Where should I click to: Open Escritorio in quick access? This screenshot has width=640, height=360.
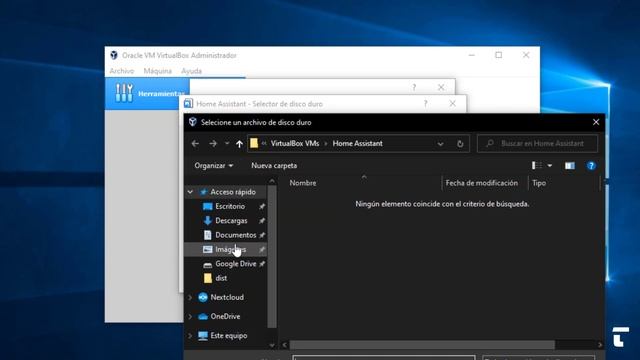[x=230, y=207]
